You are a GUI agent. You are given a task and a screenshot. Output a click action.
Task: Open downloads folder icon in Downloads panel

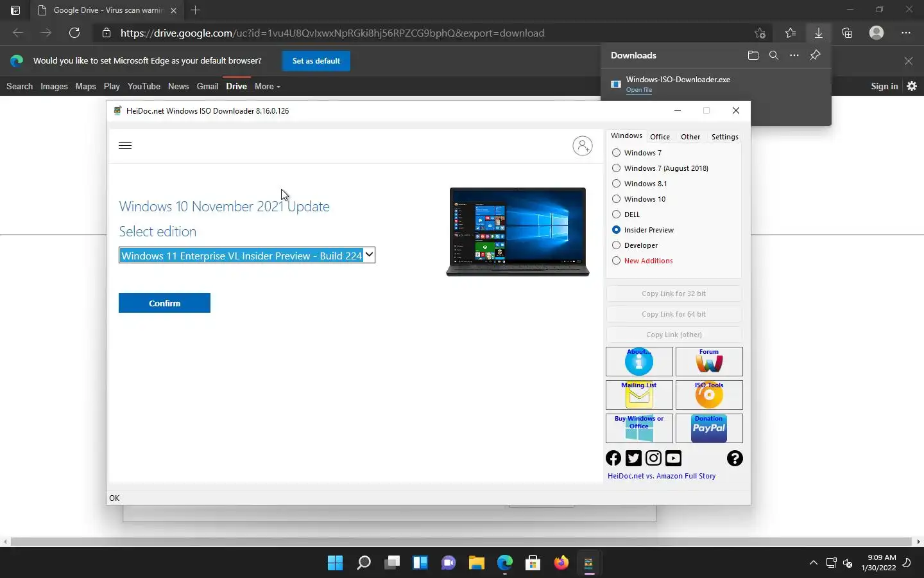753,55
